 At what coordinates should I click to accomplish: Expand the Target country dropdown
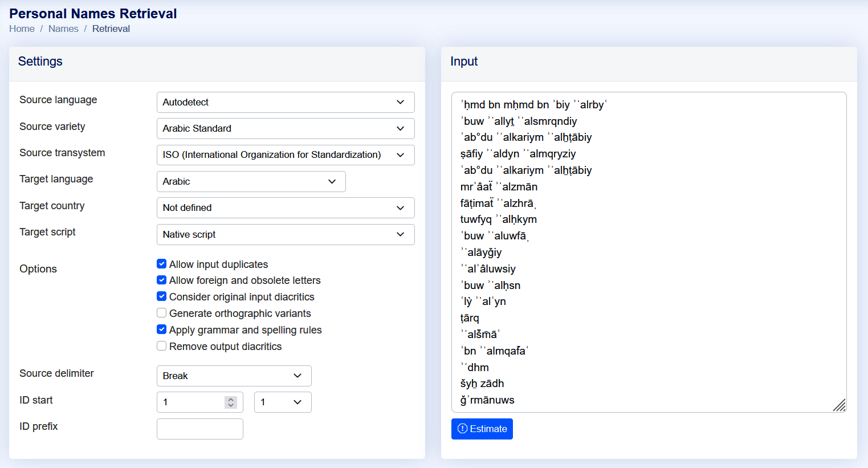(x=286, y=207)
